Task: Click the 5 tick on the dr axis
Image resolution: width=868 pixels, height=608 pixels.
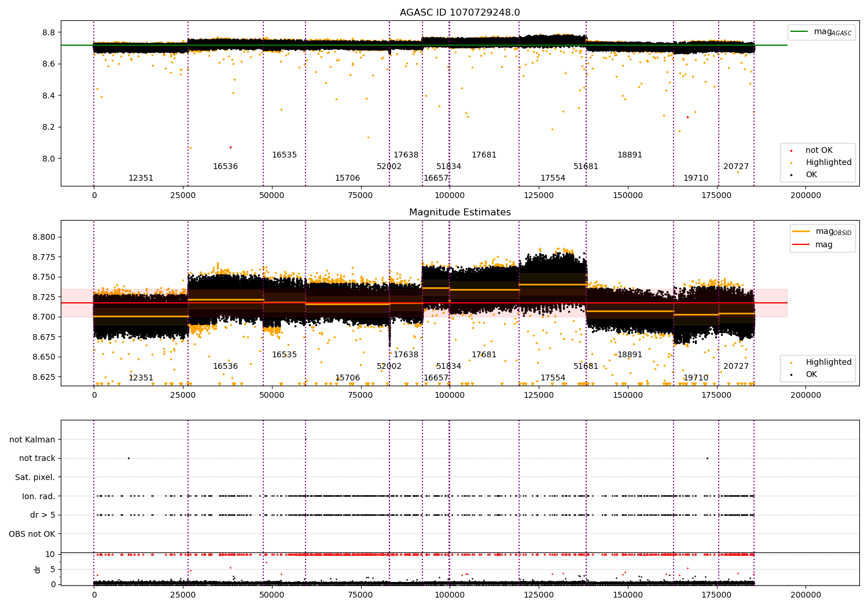Action: click(53, 569)
